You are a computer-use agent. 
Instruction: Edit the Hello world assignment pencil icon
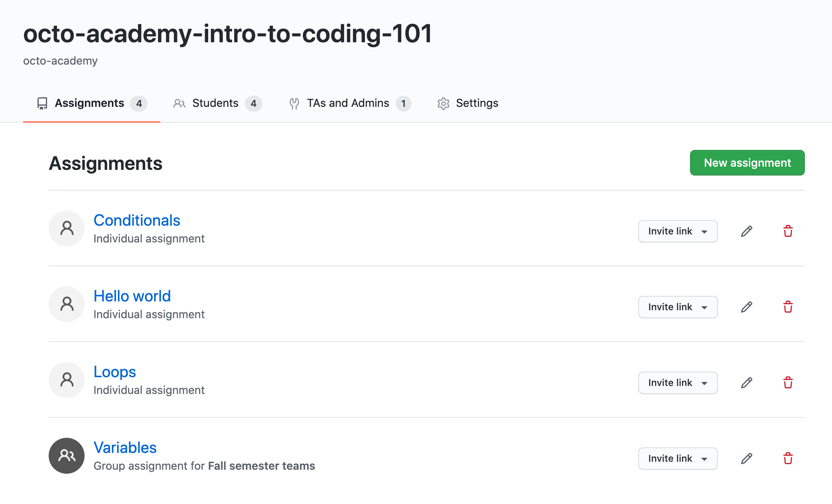click(x=747, y=307)
